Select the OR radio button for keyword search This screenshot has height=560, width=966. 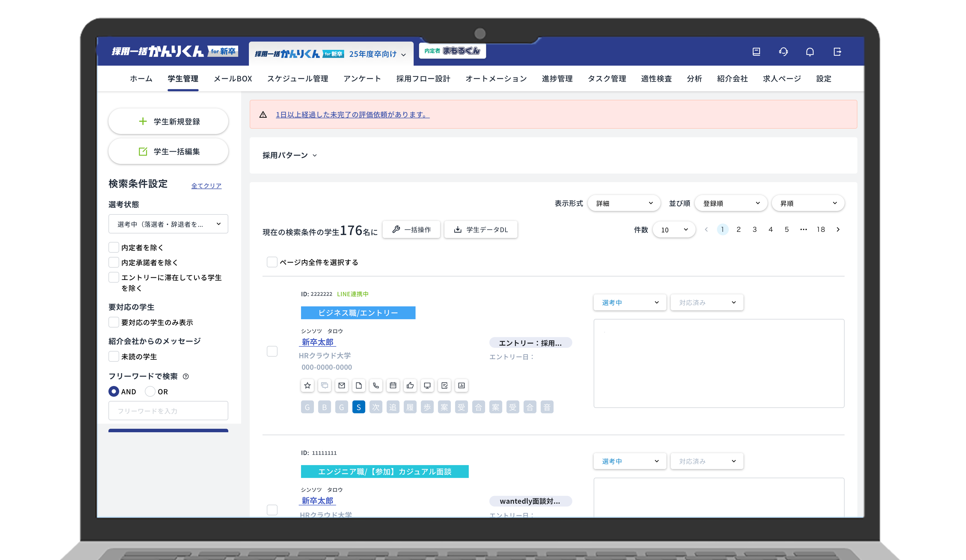(150, 391)
